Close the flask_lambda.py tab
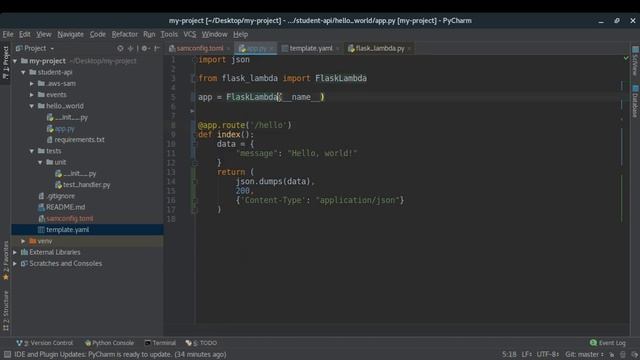This screenshot has height=360, width=640. point(409,49)
